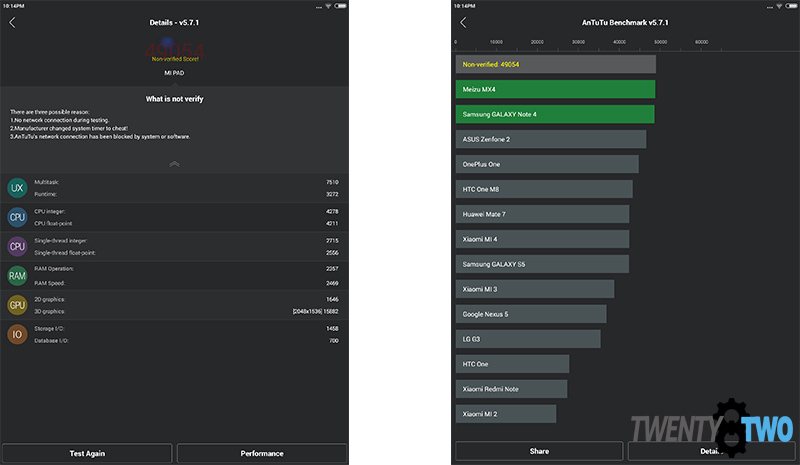
Task: Tap the UX category icon
Action: point(17,188)
